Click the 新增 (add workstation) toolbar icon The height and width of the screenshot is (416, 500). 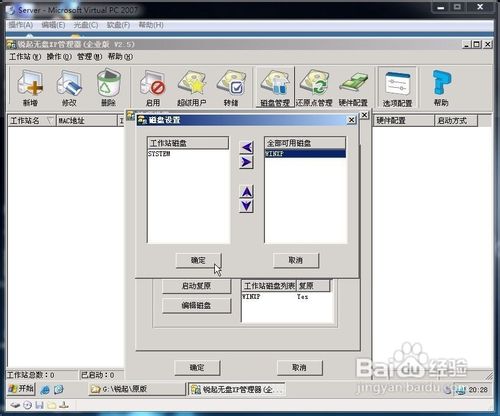[x=30, y=87]
